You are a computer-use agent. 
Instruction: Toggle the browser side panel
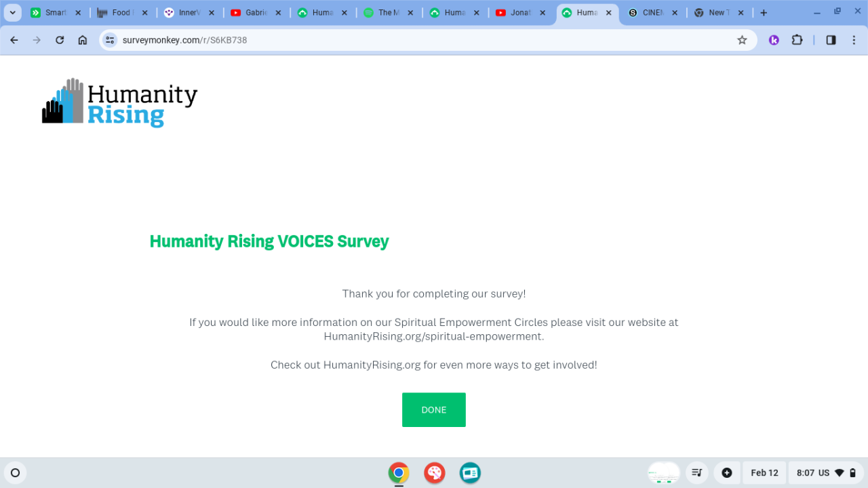[831, 40]
